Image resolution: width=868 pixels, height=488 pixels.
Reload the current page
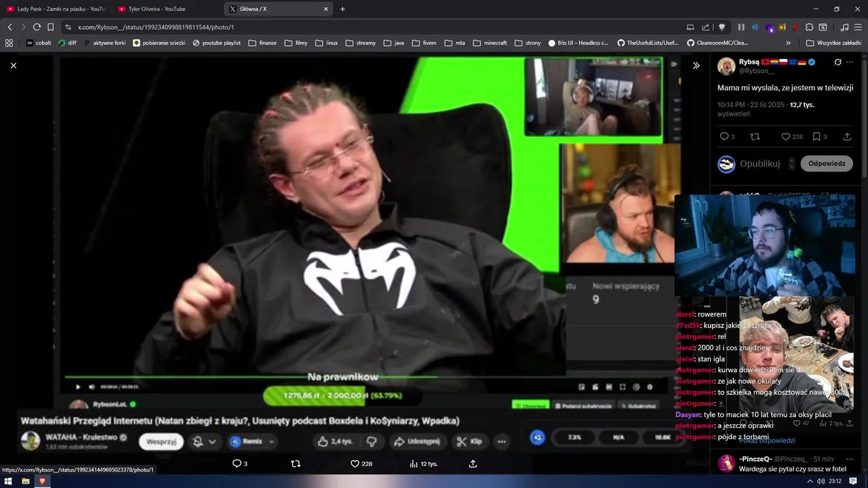tap(37, 27)
